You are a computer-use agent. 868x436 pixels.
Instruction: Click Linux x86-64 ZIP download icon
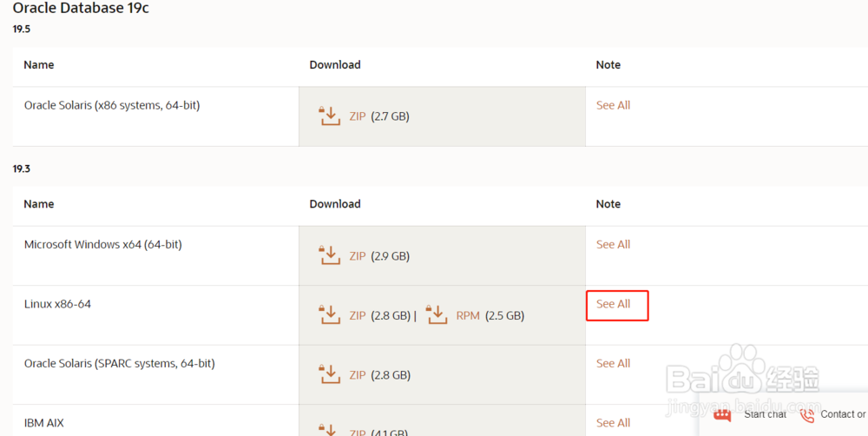pyautogui.click(x=330, y=314)
